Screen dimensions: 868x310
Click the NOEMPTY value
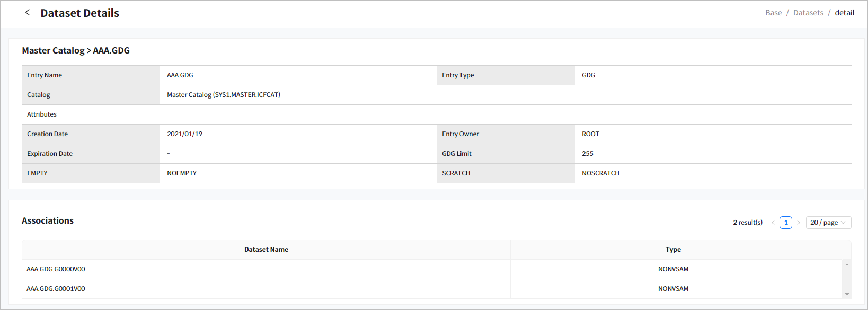(182, 173)
